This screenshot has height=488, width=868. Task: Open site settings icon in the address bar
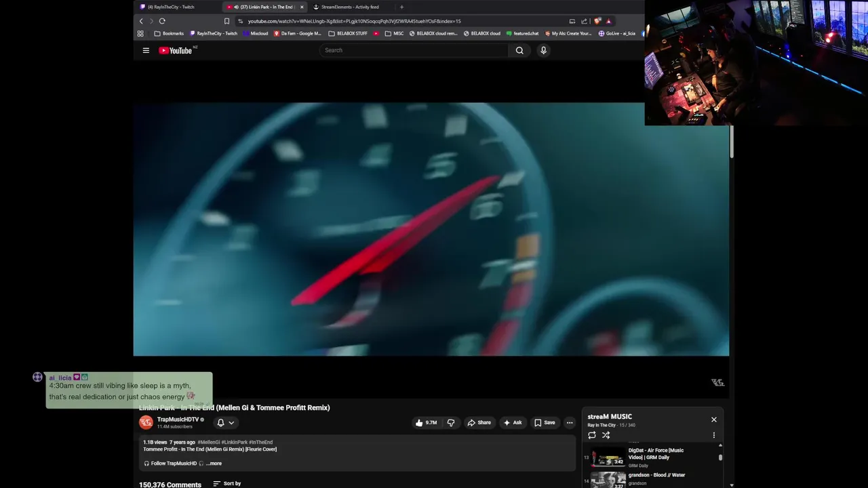241,21
